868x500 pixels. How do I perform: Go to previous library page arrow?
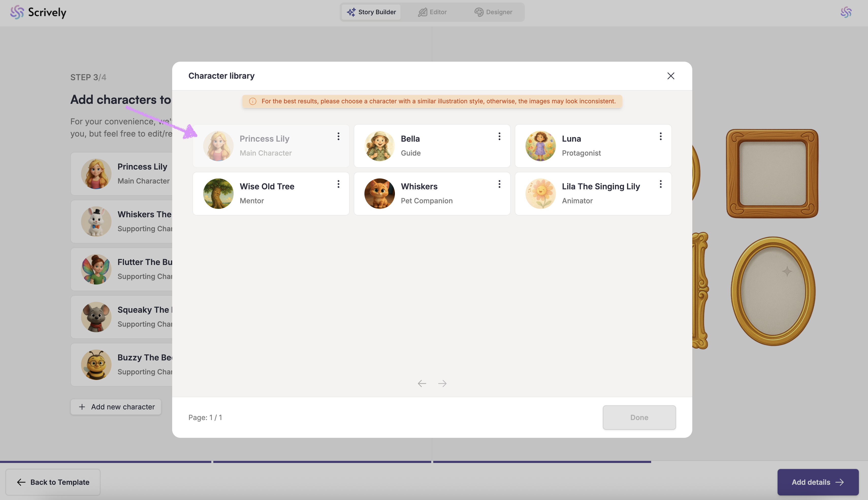click(x=422, y=383)
